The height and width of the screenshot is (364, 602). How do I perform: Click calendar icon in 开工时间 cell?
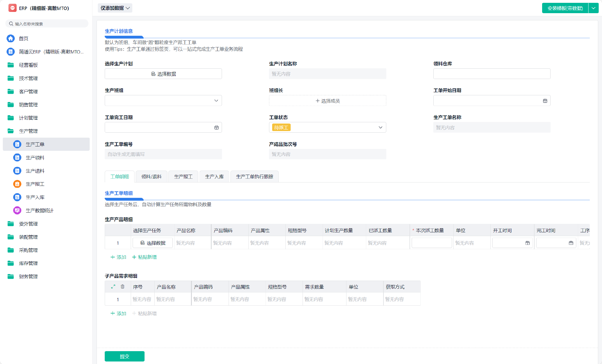point(527,243)
